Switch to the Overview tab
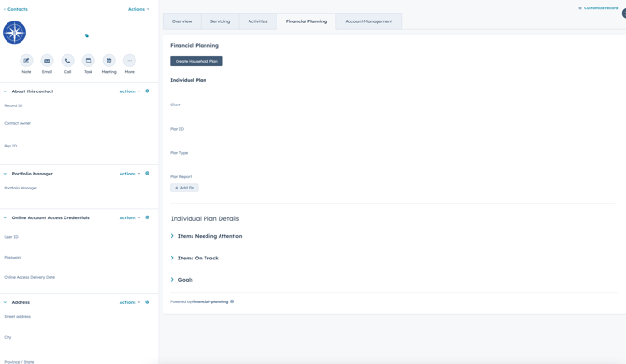This screenshot has height=364, width=626. tap(181, 21)
